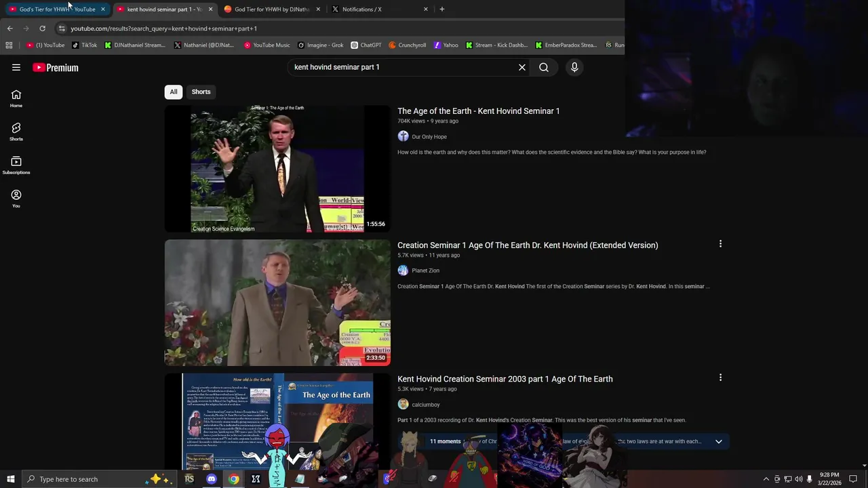The width and height of the screenshot is (868, 488).
Task: Open Subscriptions in the sidebar
Action: click(16, 165)
